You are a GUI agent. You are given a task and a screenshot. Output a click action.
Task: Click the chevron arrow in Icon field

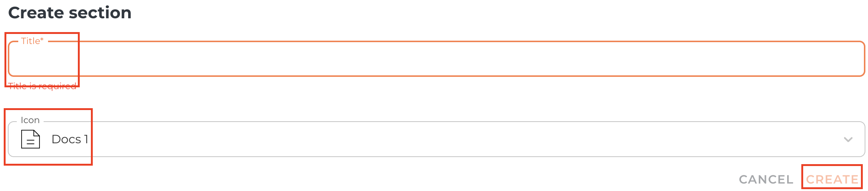point(848,140)
